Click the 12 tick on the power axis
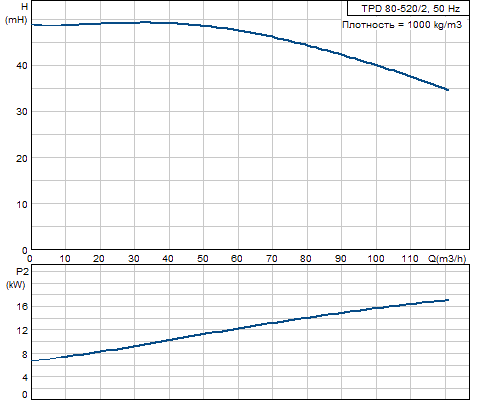The image size is (500, 400). 22,330
